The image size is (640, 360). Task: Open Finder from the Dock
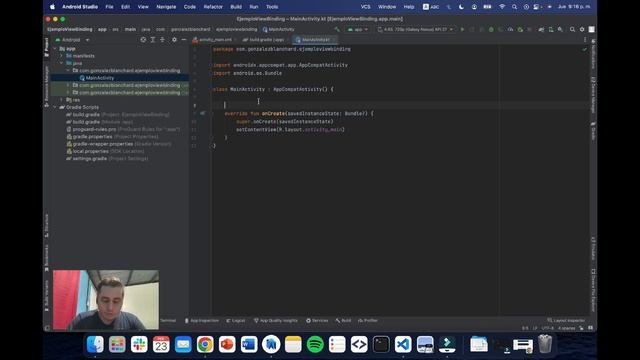pos(95,344)
